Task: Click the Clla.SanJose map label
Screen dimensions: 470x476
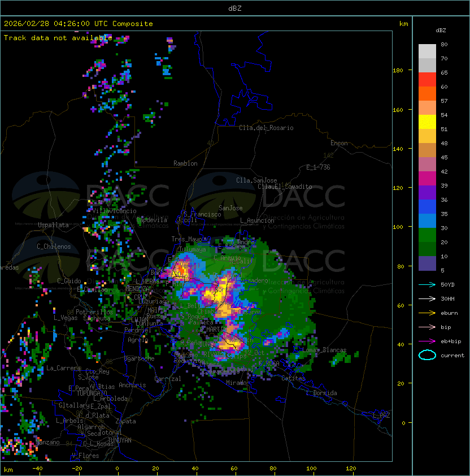Action: pos(256,180)
